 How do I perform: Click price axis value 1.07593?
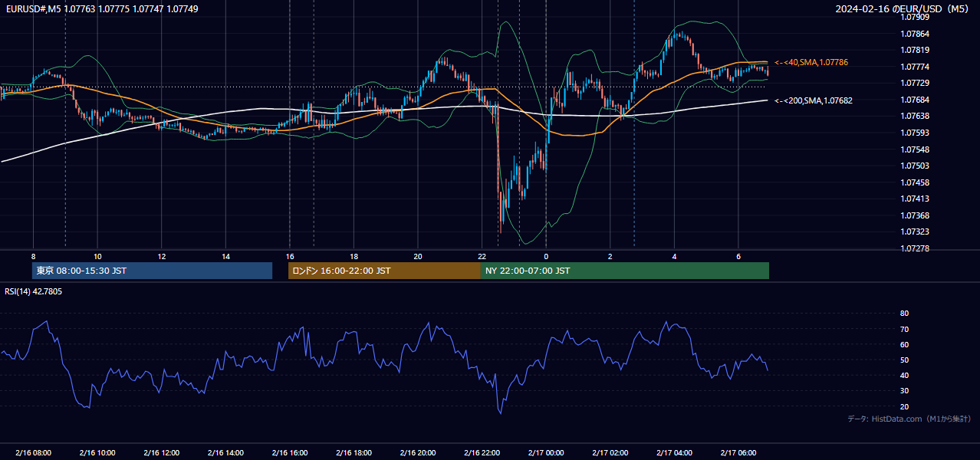914,133
